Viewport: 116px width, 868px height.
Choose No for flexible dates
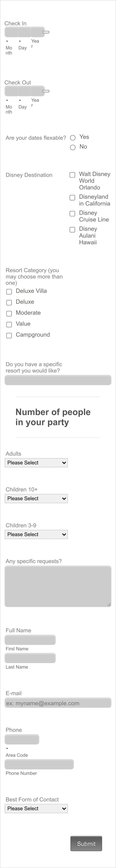(x=72, y=148)
